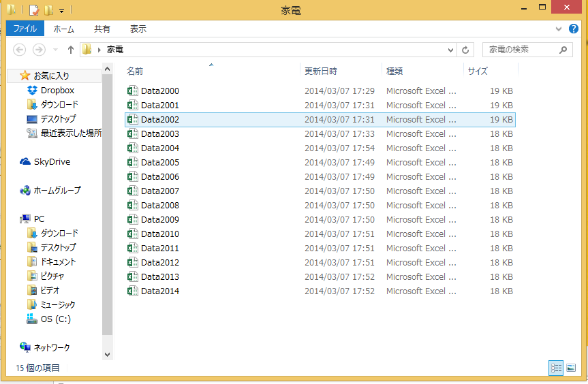Switch to details view layout
Screen dimensions: 588x384
click(556, 368)
